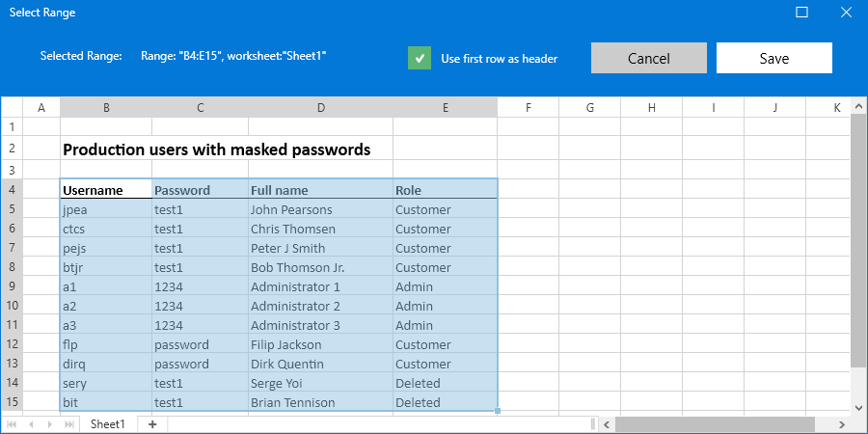Click the vertical scrollbar thumb
The image size is (868, 434).
pyautogui.click(x=859, y=239)
